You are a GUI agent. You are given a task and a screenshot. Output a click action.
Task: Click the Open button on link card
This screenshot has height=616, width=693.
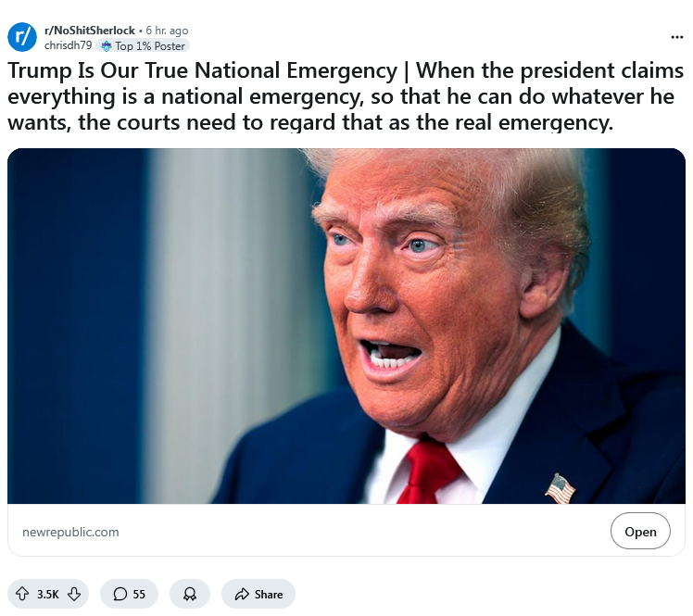tap(640, 531)
